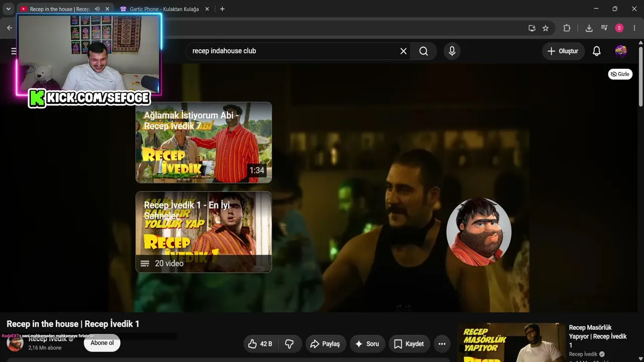
Task: Click the video title Recep in the house
Action: [x=73, y=324]
